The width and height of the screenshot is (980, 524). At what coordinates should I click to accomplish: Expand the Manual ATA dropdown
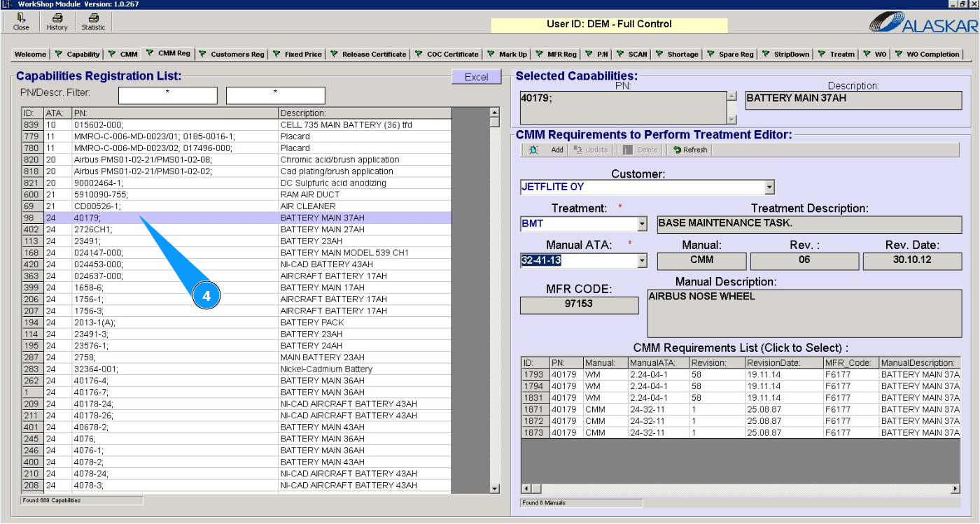click(x=642, y=261)
